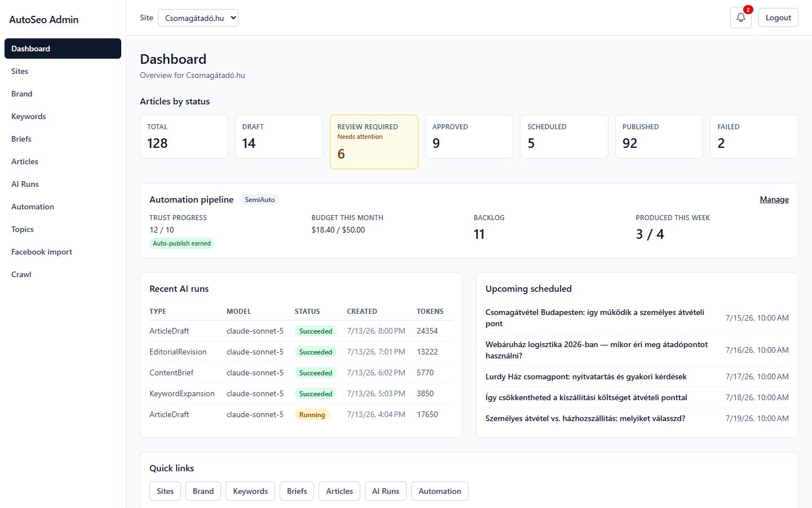Open the Total articles card

coord(184,137)
